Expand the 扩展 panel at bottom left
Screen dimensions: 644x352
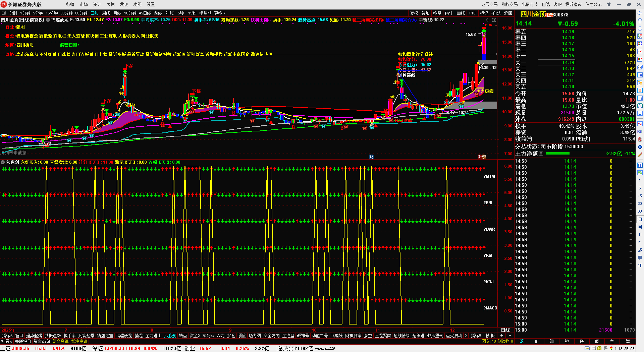(x=6, y=341)
